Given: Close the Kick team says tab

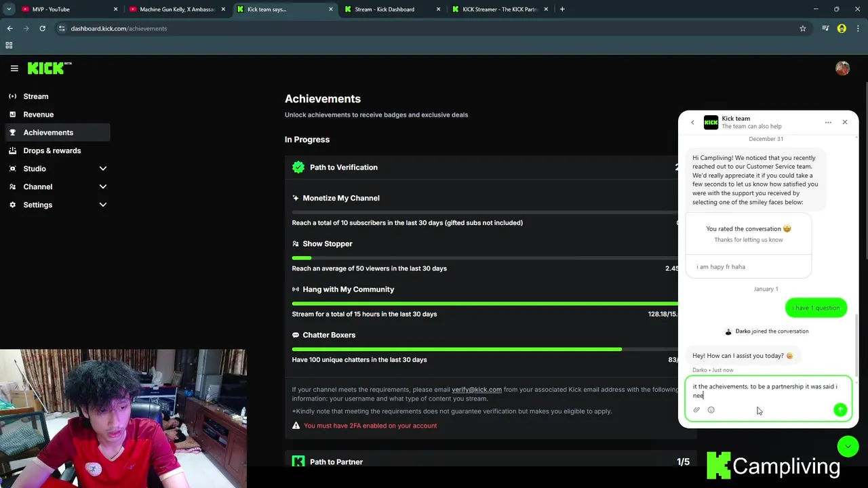Looking at the screenshot, I should 331,9.
